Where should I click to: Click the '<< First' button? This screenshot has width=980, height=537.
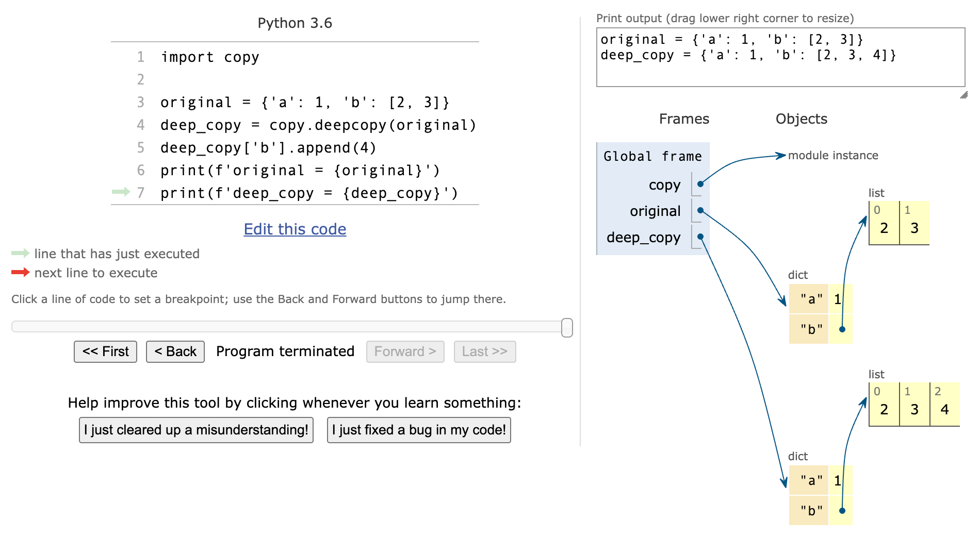[x=105, y=351]
